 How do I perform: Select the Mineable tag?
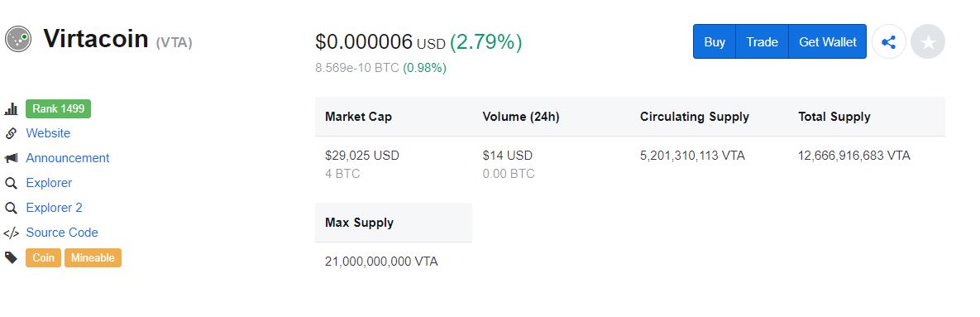click(x=93, y=257)
